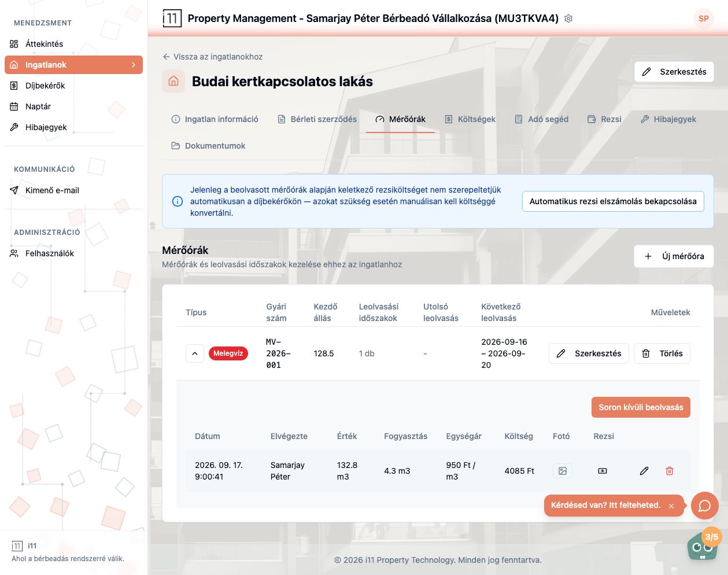Close the 'Kérdésed van?' chat prompt
This screenshot has width=728, height=575.
click(x=671, y=506)
